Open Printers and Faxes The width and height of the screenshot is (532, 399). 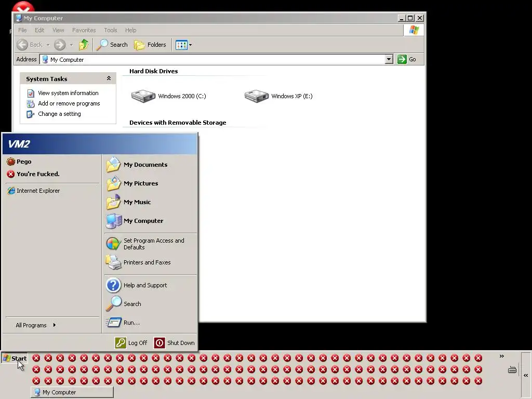coord(151,262)
